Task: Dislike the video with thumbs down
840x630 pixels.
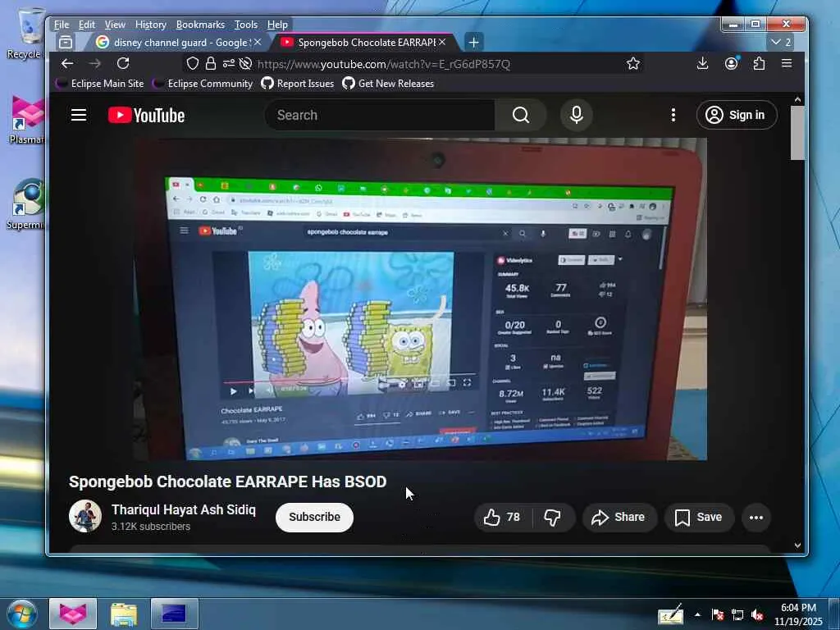Action: [x=552, y=517]
